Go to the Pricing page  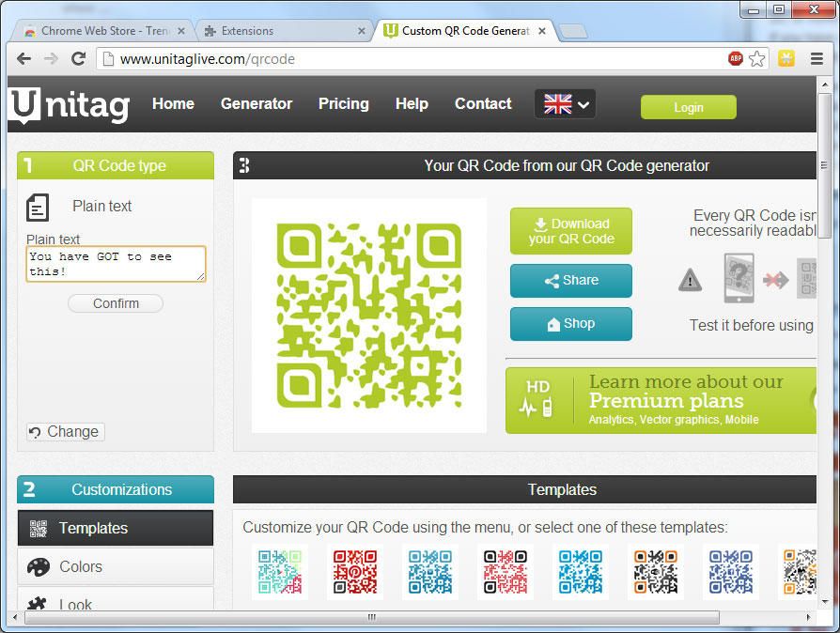coord(344,104)
